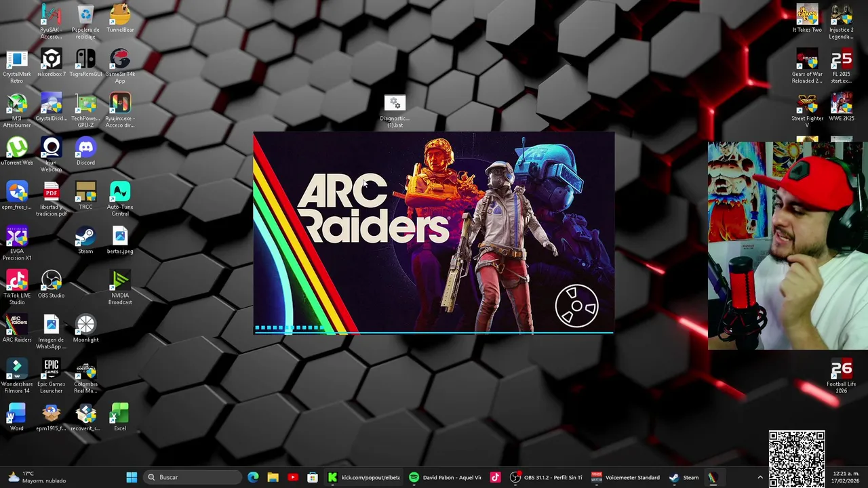Select the EVGA Precision X1 icon

click(x=16, y=243)
